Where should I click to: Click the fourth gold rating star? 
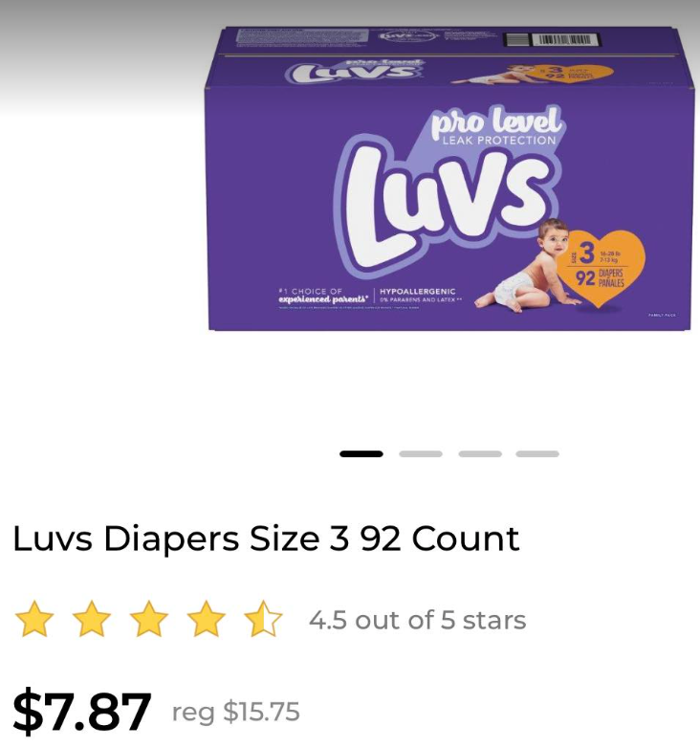(x=206, y=619)
